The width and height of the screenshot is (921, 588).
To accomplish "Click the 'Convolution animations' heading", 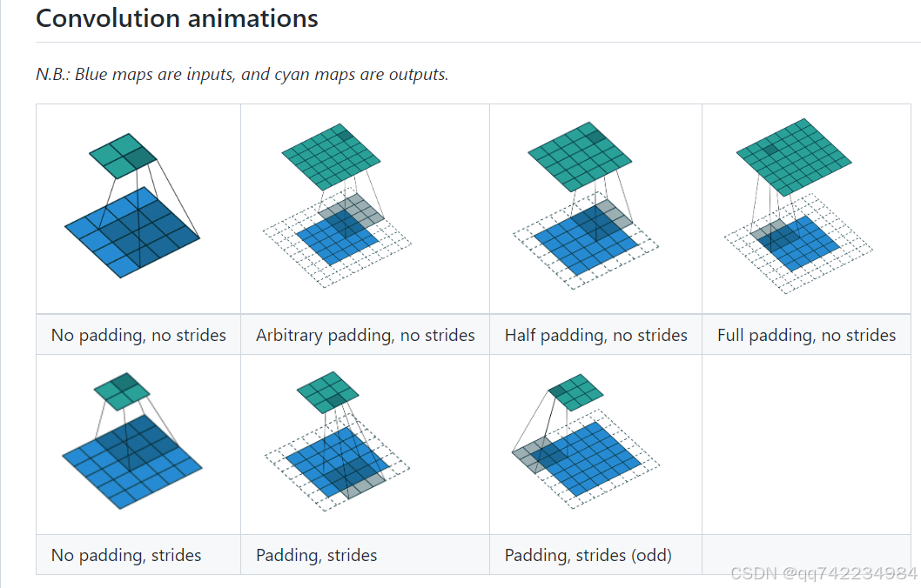I will point(177,18).
